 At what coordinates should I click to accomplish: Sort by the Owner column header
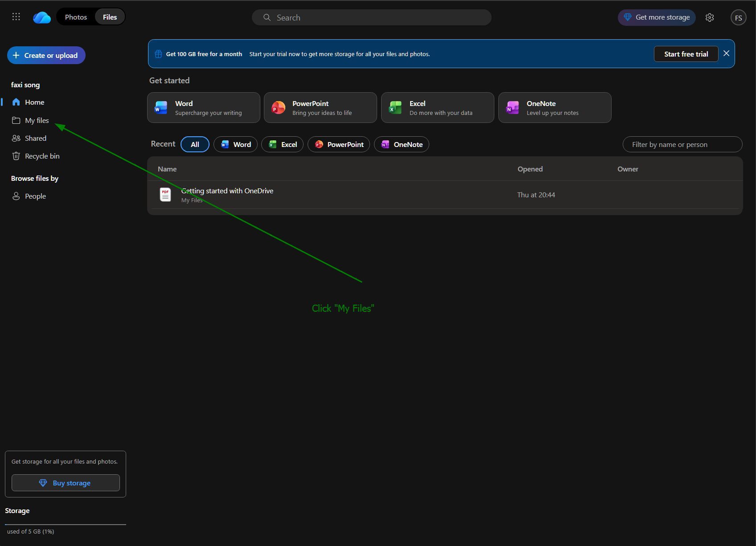coord(628,169)
